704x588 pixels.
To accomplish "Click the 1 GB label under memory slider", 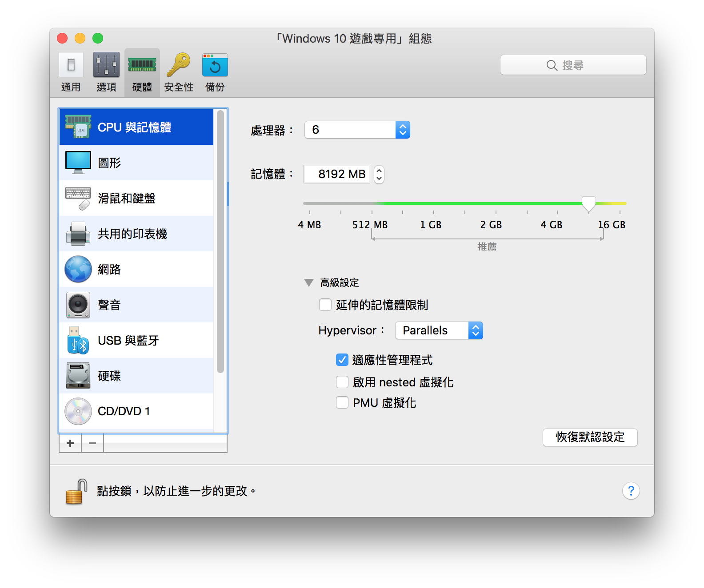I will 431,225.
